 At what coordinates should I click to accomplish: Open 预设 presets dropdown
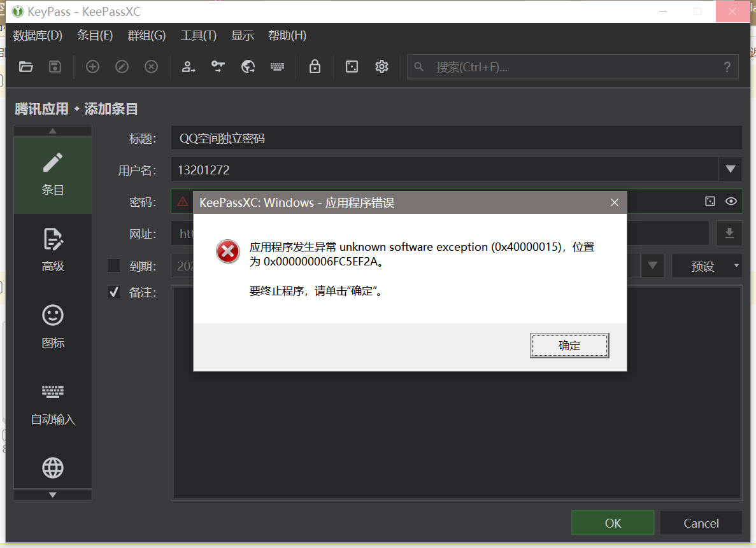(x=707, y=266)
